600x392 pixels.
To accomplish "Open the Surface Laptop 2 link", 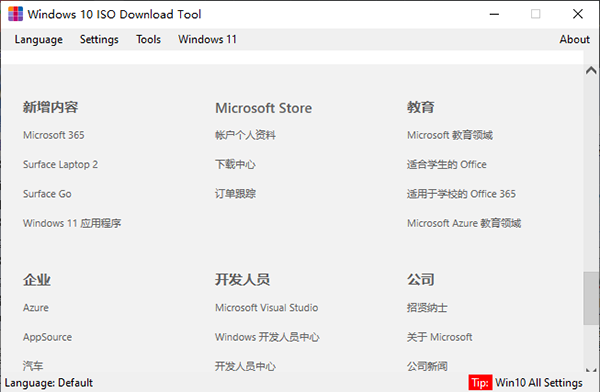I will 60,165.
